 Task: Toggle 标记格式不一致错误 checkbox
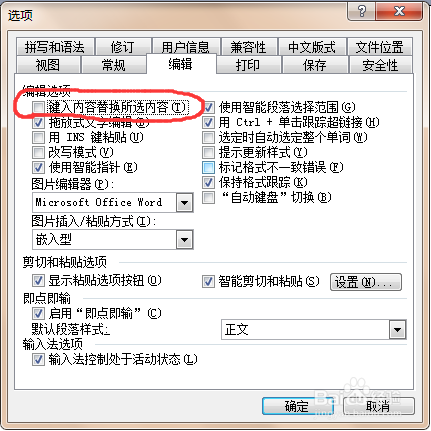(x=208, y=167)
